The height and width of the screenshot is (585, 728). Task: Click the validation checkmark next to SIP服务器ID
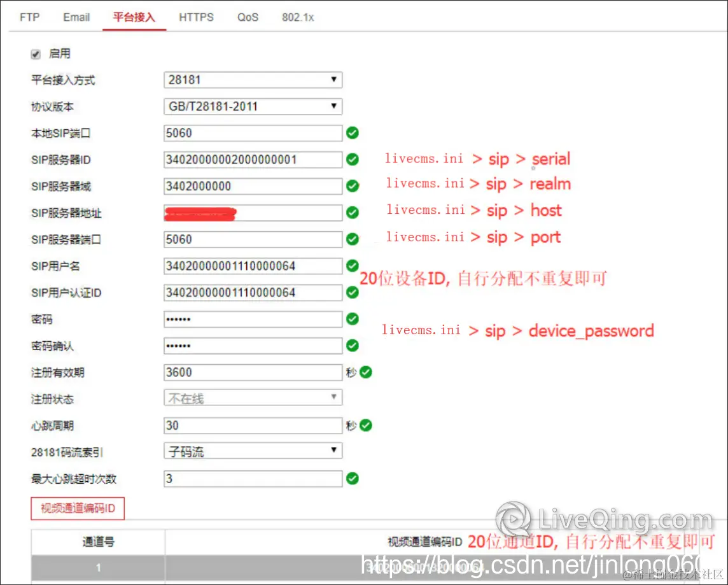[x=353, y=160]
